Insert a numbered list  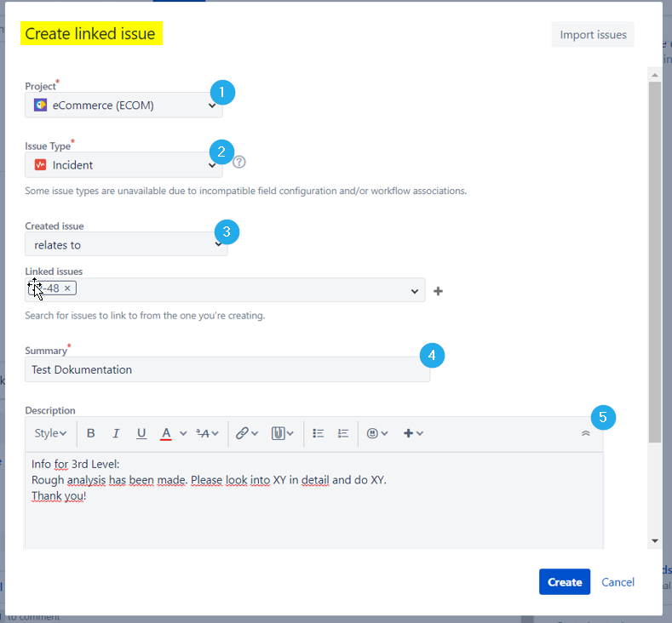pos(343,433)
